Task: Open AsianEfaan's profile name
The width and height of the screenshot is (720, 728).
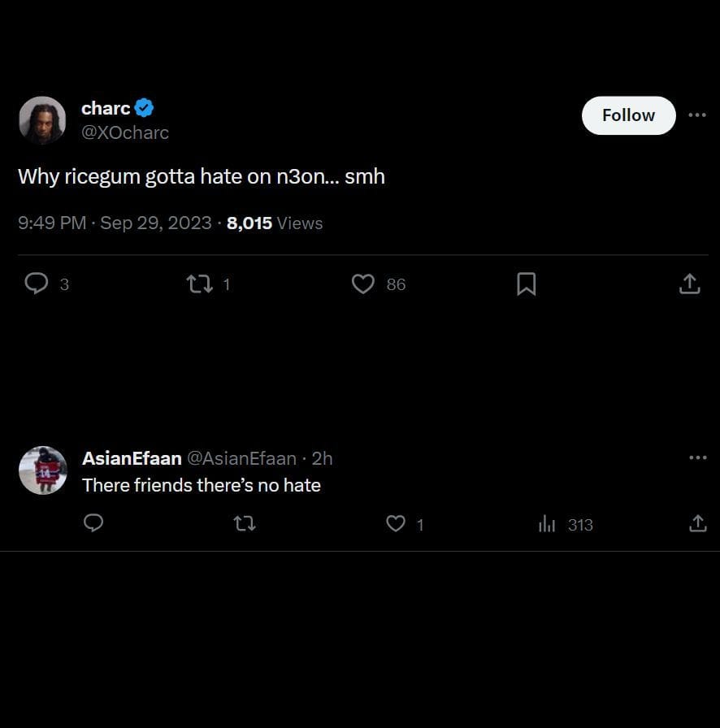Action: point(132,458)
